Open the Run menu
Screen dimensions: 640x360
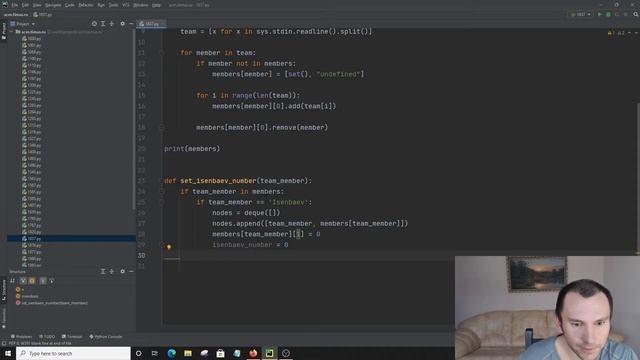(101, 5)
